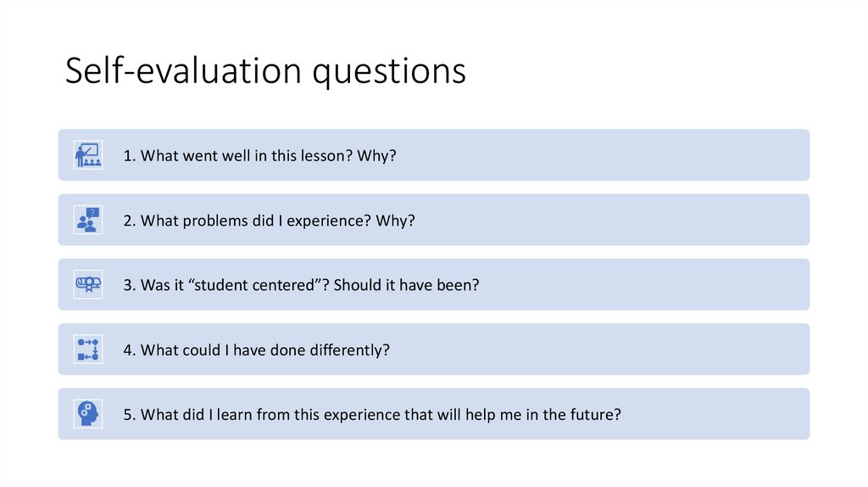
Task: Click the head with gears icon
Action: pos(88,414)
